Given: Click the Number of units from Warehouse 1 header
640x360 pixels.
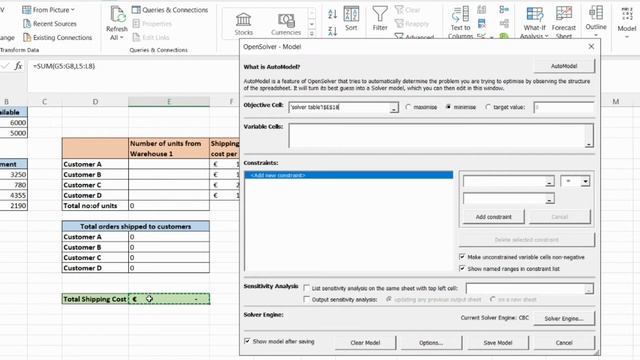Looking at the screenshot, I should (x=169, y=149).
